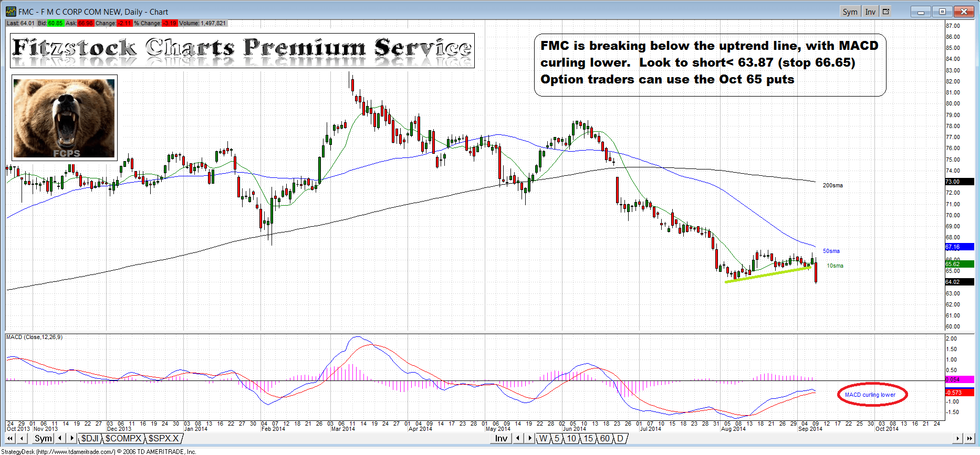The height and width of the screenshot is (455, 980).
Task: Switch to the $DJI symbol tab
Action: click(90, 438)
